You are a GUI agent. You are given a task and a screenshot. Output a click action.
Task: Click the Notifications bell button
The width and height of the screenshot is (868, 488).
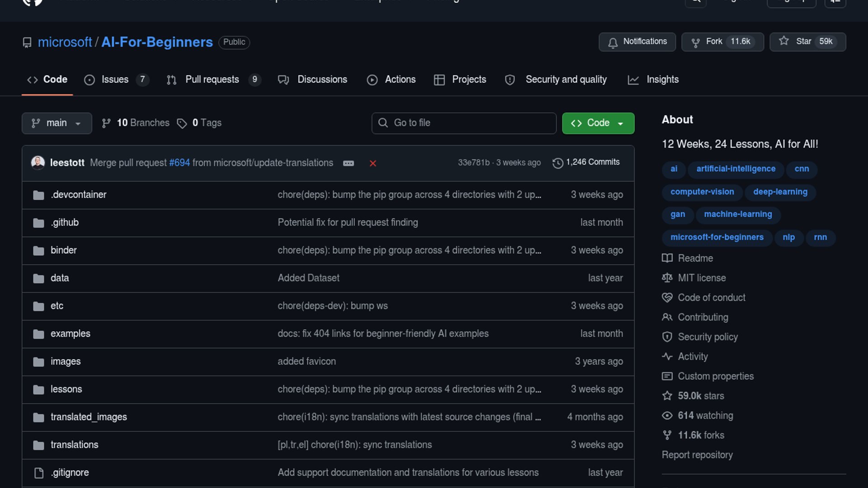(x=637, y=42)
